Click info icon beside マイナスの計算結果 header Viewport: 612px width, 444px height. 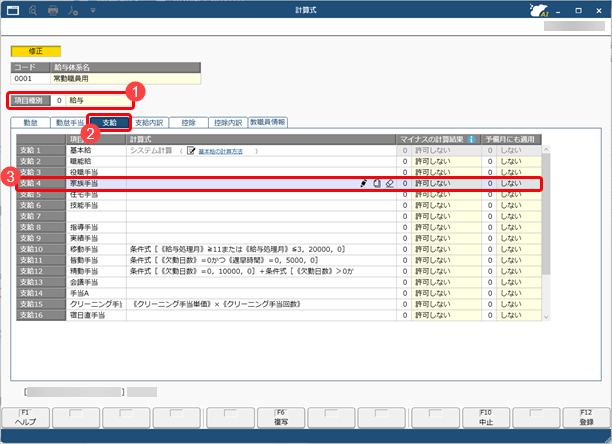pos(470,140)
